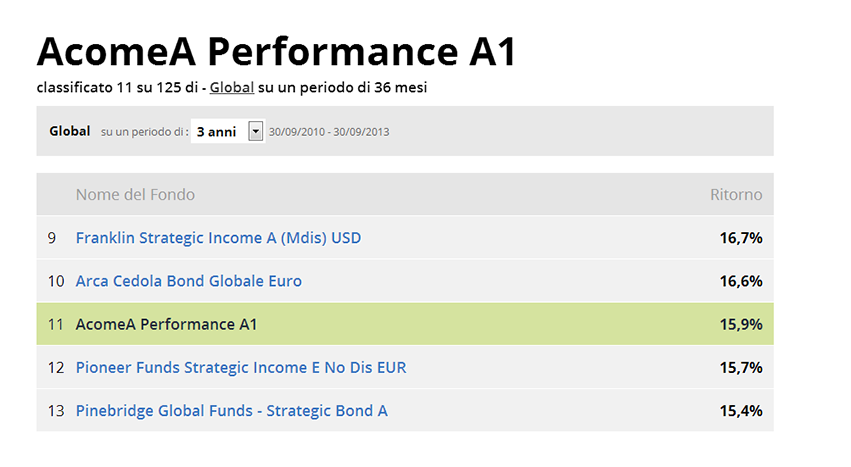Click the 16,6% return value
This screenshot has height=467, width=851.
click(741, 281)
